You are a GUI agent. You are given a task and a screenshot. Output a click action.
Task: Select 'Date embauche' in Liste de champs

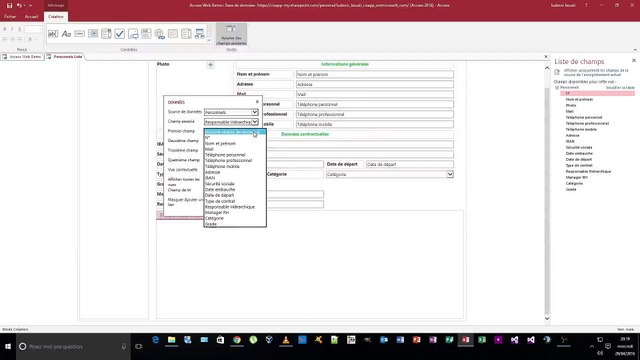(x=579, y=153)
